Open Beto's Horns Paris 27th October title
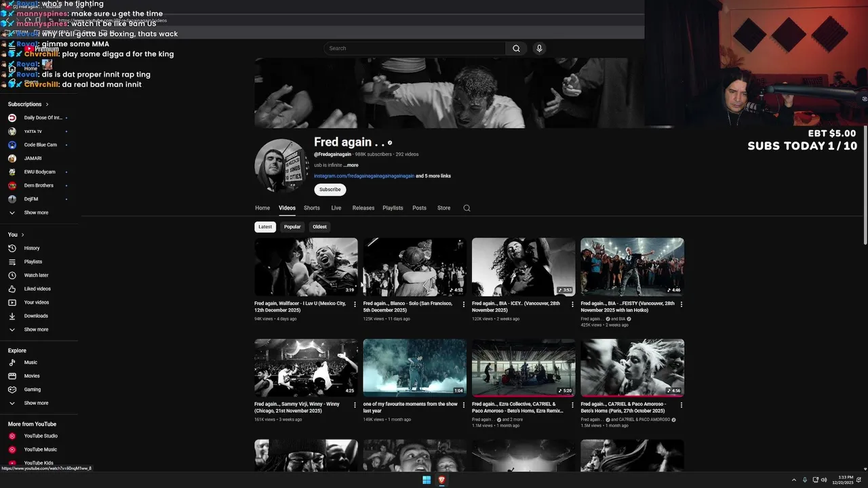Screen dimensions: 868x488 624,407
